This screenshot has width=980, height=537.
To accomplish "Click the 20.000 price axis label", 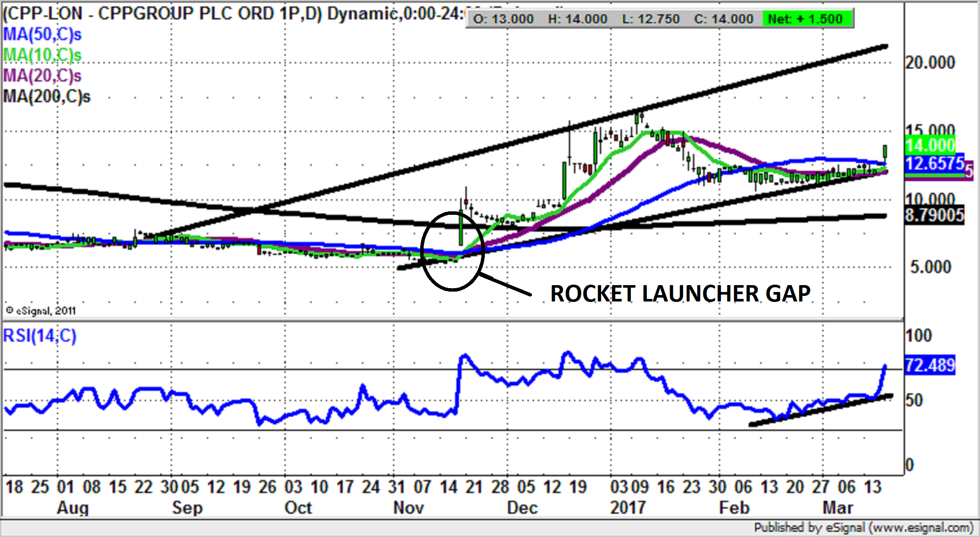I will [930, 63].
